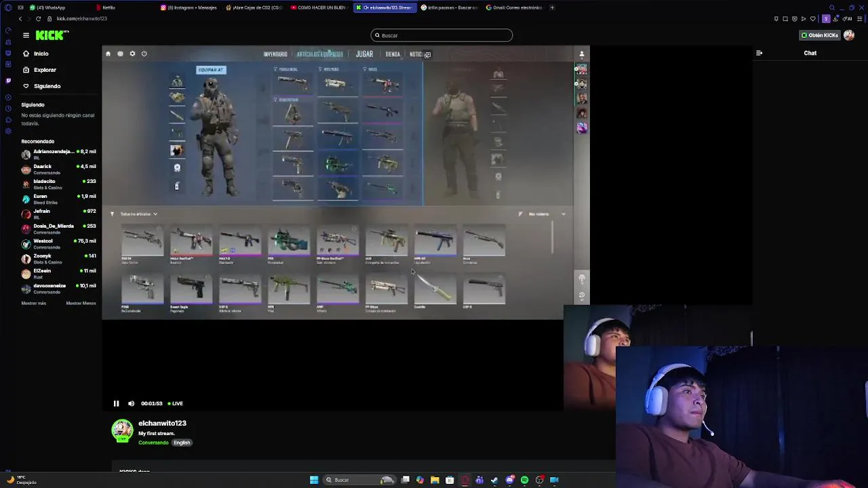
Task: Go back in browser
Action: click(x=20, y=18)
